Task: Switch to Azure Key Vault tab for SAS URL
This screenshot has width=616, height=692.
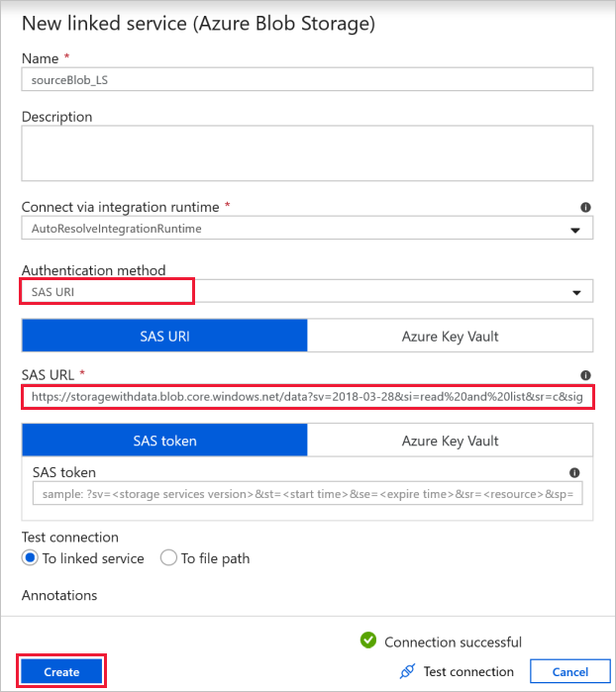Action: (x=450, y=337)
